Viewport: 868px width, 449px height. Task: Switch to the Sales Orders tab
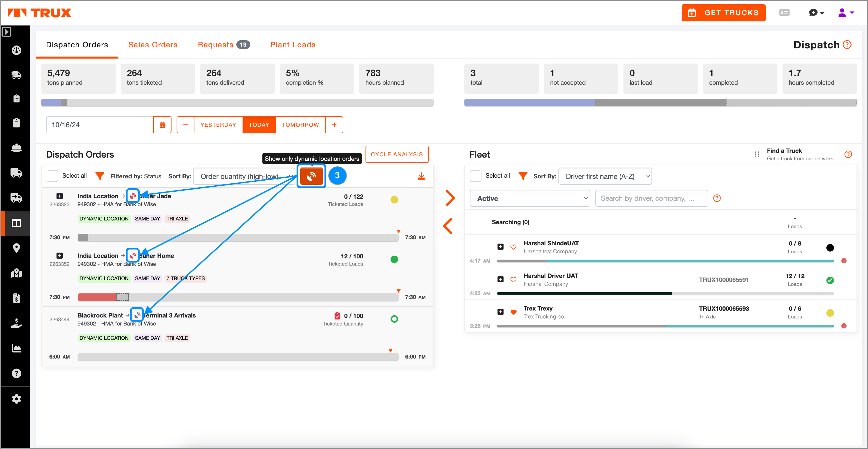[153, 45]
